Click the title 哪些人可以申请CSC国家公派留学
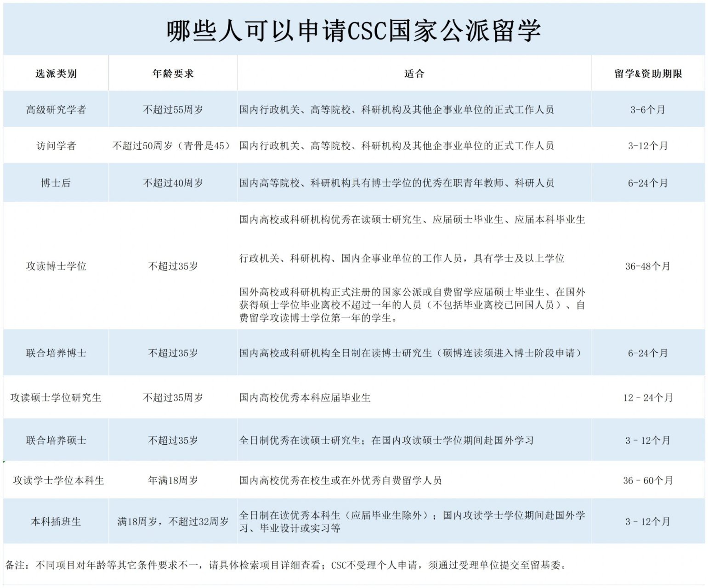Screen dimensions: 708x588 tap(353, 31)
